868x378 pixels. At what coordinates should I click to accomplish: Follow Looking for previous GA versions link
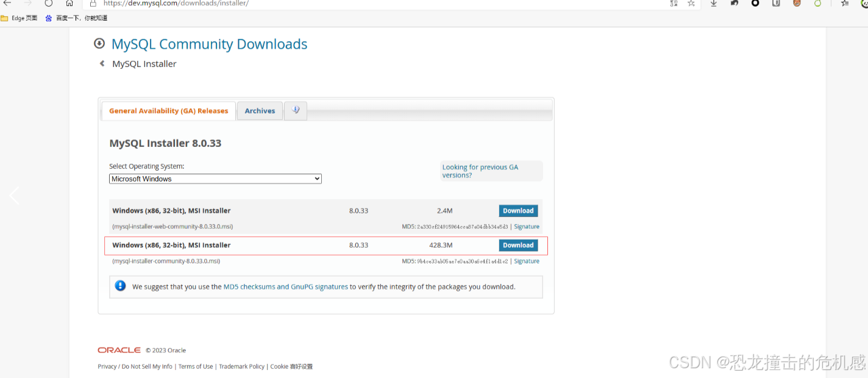pyautogui.click(x=480, y=171)
